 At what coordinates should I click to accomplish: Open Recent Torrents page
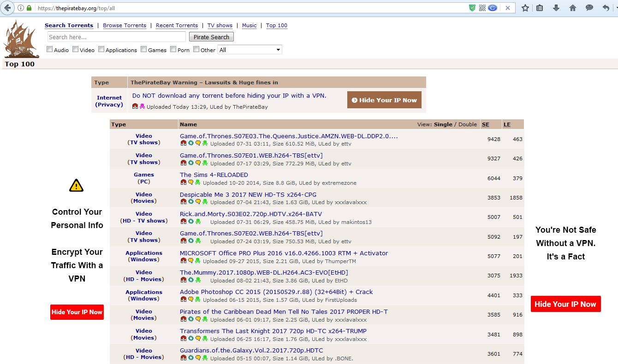177,25
